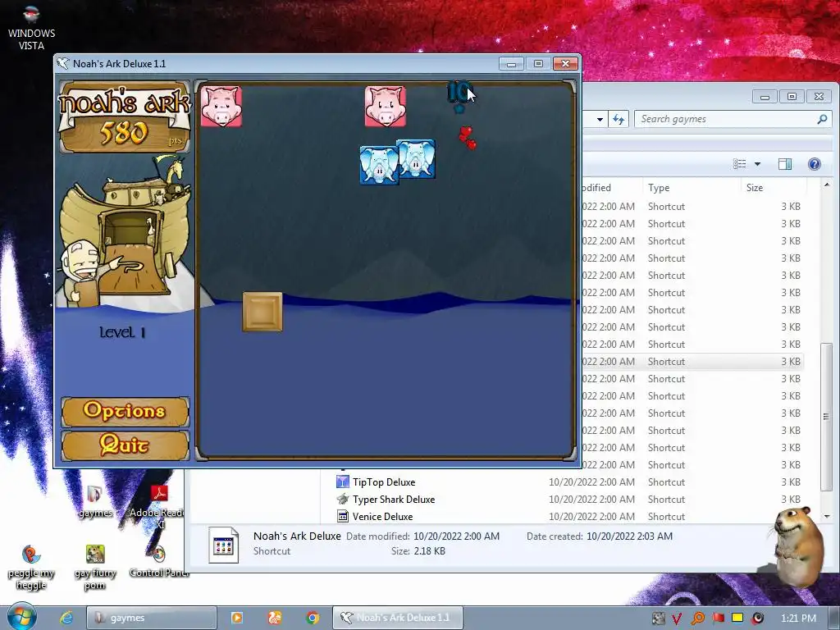The image size is (840, 630).
Task: Click the Explorer scrollbar up arrow
Action: pos(827,185)
